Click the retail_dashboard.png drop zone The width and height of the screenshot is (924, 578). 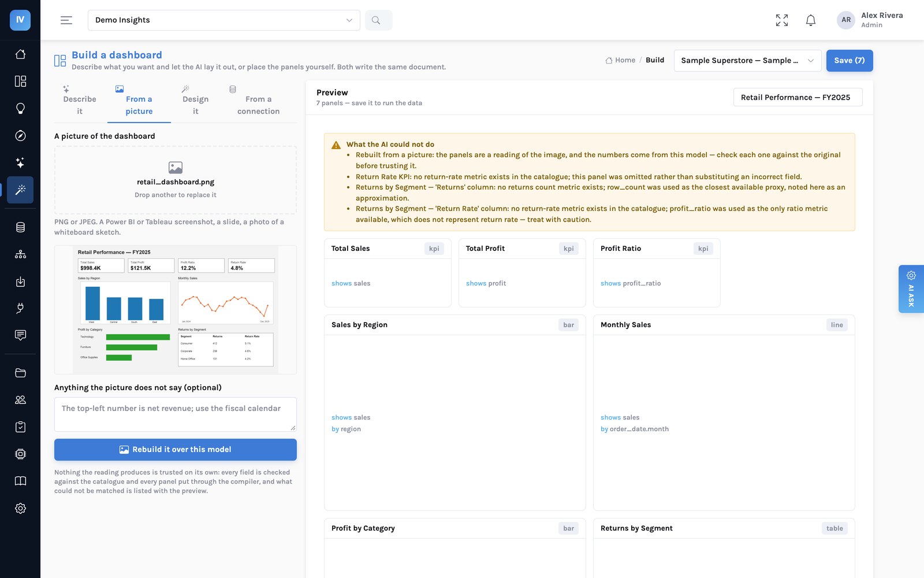[176, 180]
